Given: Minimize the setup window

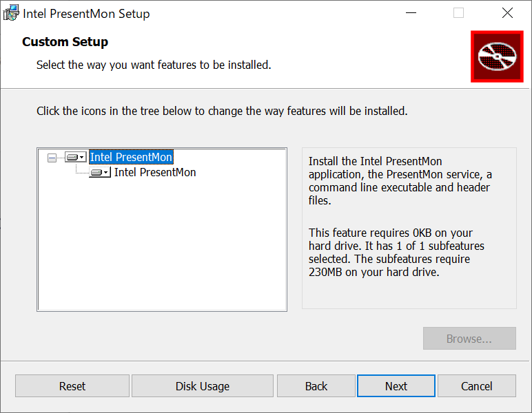Looking at the screenshot, I should pos(411,13).
